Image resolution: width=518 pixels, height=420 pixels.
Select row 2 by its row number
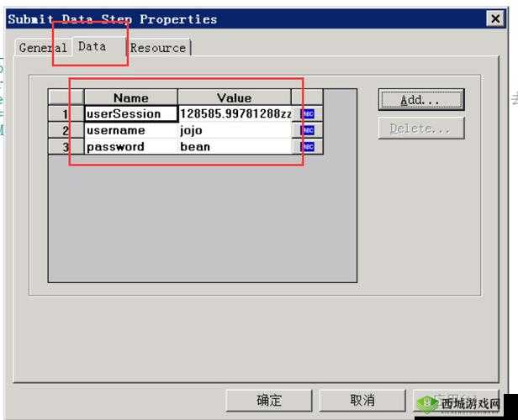click(x=66, y=130)
